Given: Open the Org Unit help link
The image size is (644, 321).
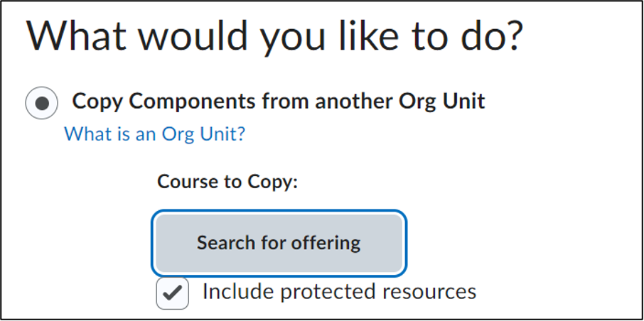Looking at the screenshot, I should [x=154, y=134].
